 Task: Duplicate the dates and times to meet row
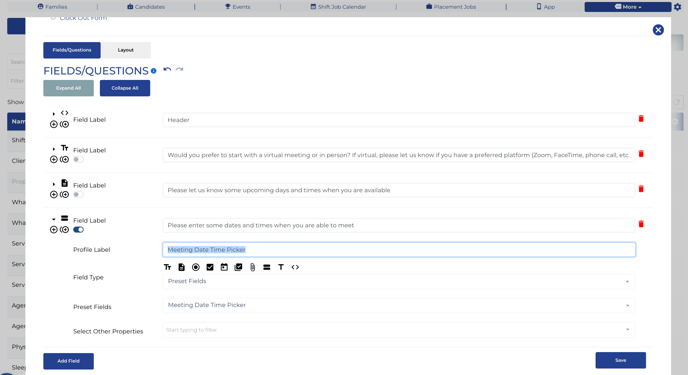(x=64, y=230)
